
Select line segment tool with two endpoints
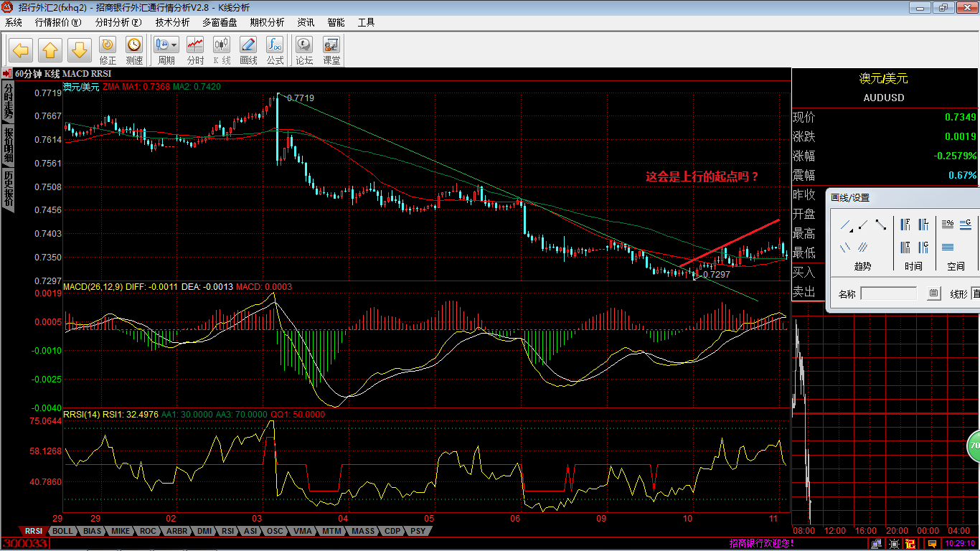pos(881,225)
